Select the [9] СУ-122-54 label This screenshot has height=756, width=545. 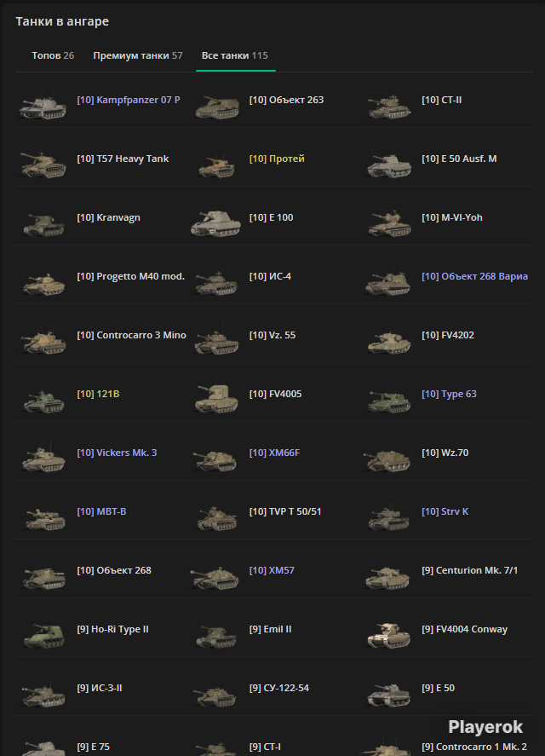278,688
